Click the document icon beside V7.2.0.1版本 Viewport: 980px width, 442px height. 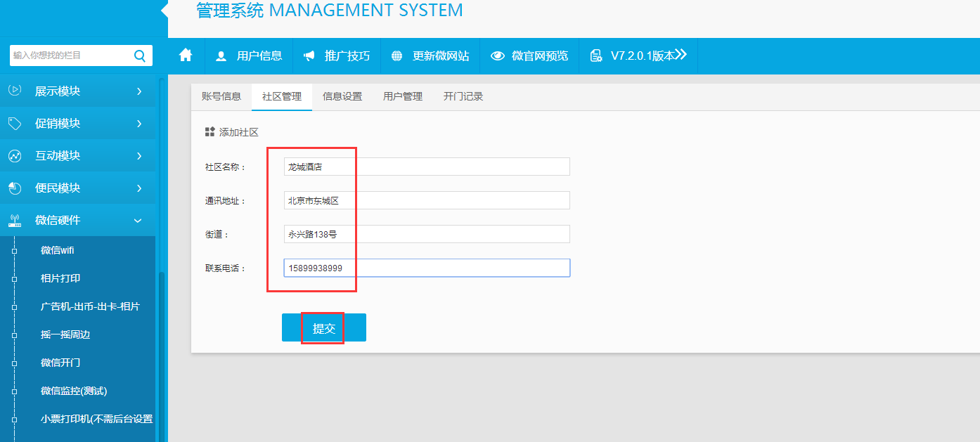tap(596, 56)
